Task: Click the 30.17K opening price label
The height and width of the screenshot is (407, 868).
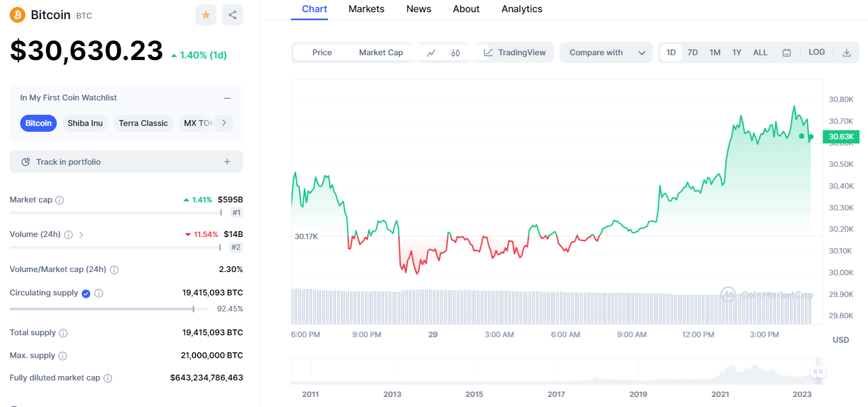Action: (306, 236)
